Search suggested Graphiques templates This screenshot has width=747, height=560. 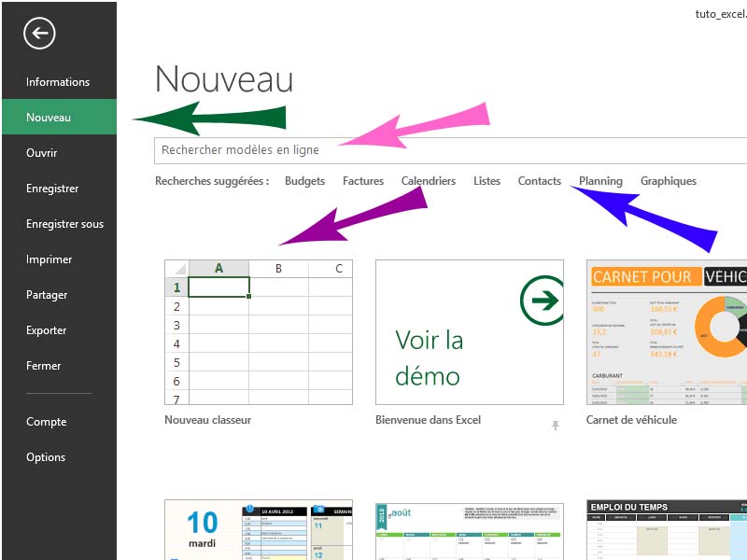[x=669, y=181]
